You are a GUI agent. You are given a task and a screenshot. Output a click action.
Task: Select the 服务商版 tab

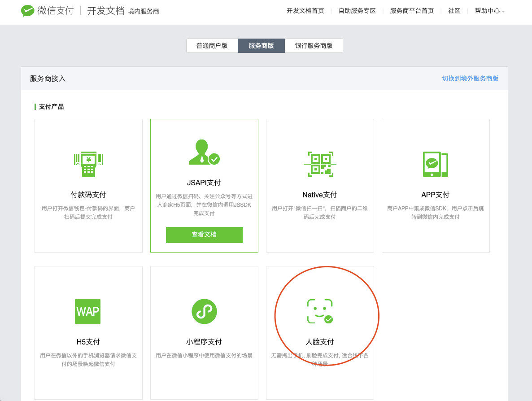(261, 46)
